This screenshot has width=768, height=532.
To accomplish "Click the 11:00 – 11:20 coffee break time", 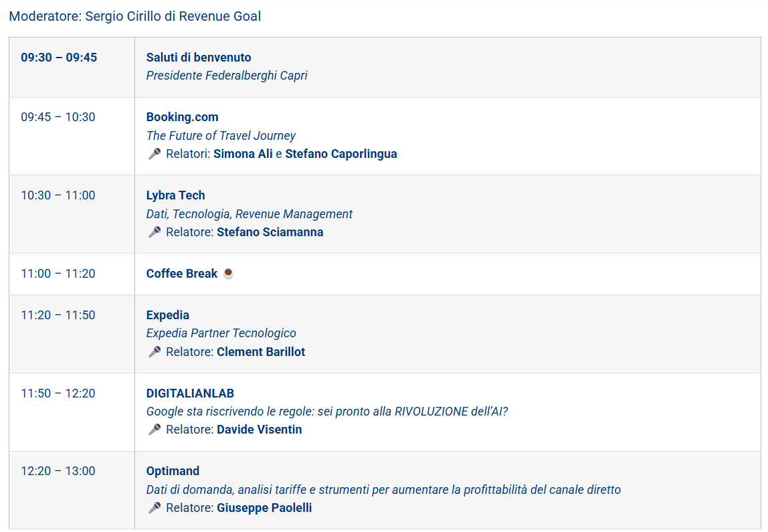I will click(58, 274).
